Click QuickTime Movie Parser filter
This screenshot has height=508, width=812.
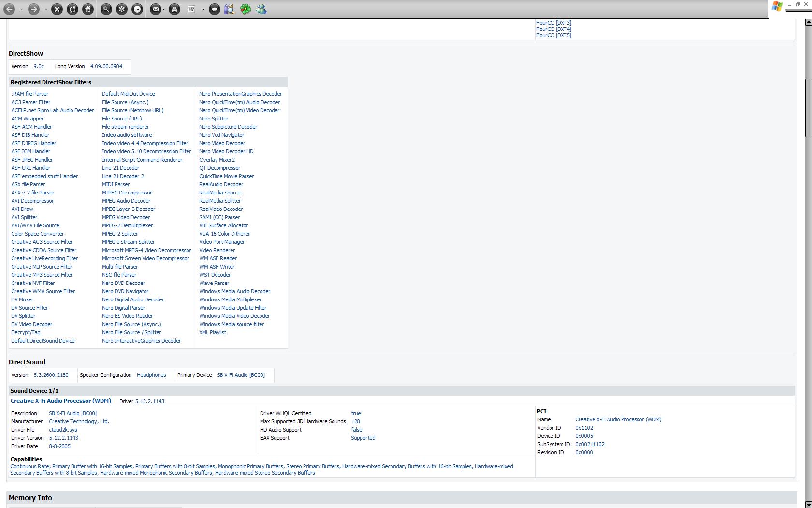[x=227, y=176]
